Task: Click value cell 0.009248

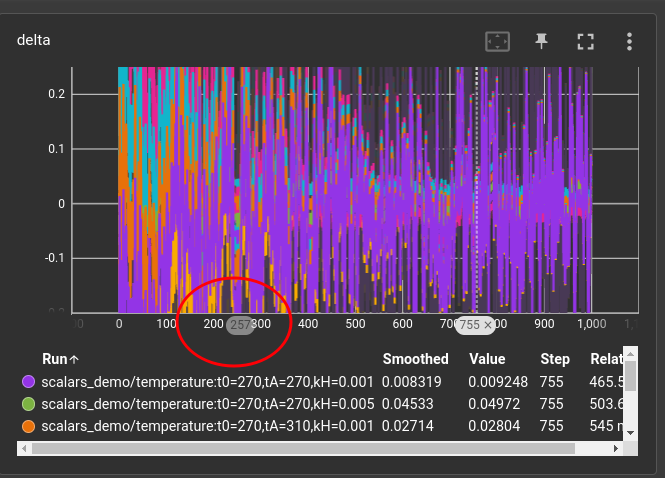Action: coord(498,382)
